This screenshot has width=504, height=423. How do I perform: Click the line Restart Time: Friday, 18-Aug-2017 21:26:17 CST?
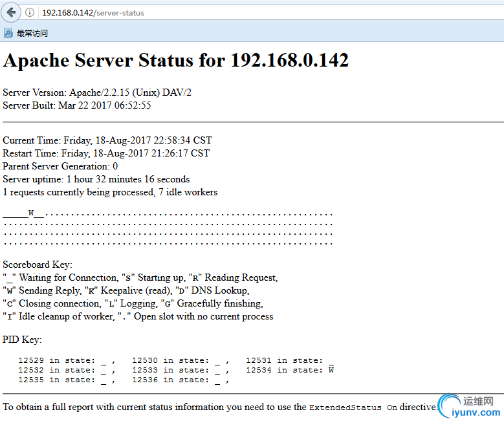click(106, 153)
